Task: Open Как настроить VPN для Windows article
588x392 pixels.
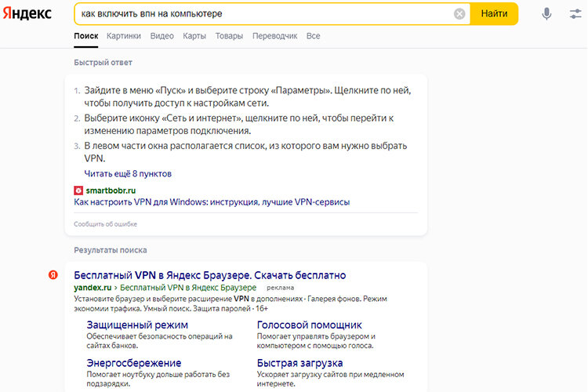Action: 212,202
